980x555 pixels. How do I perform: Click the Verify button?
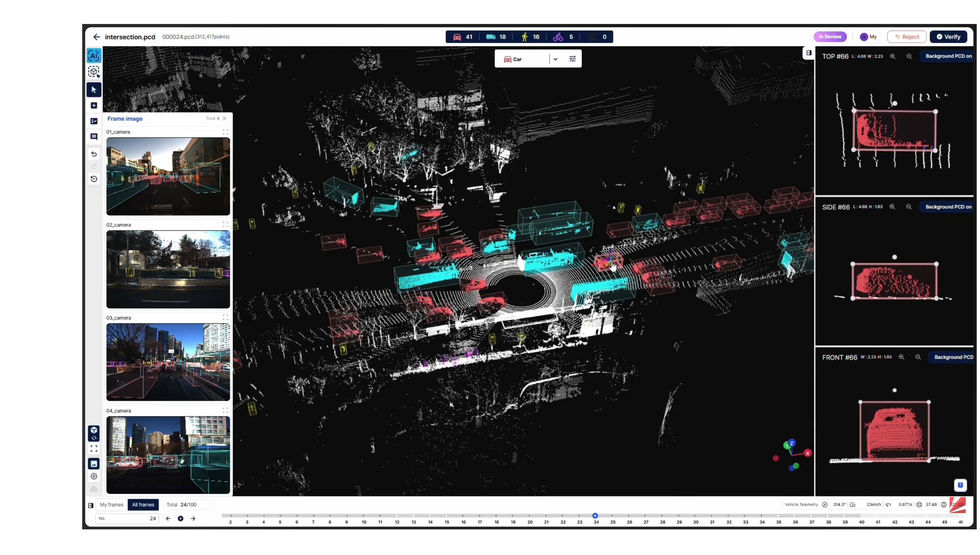click(948, 37)
